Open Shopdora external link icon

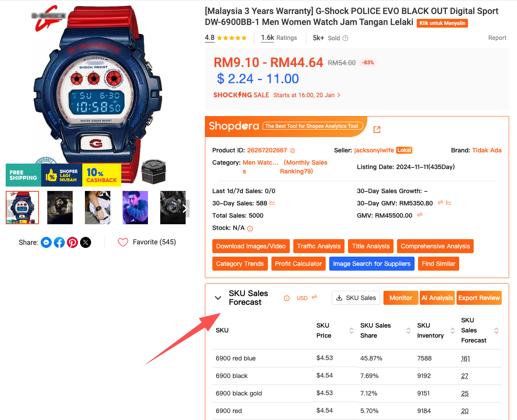click(x=377, y=130)
